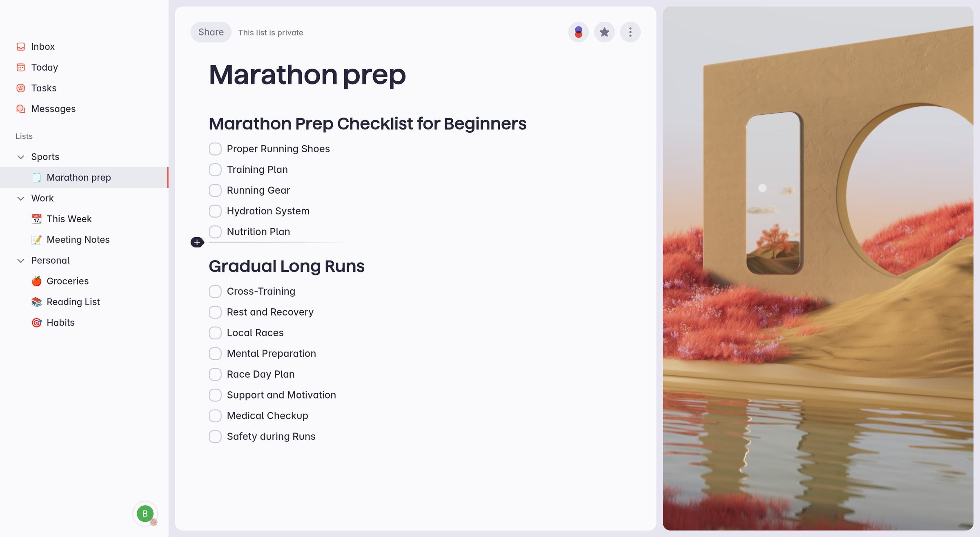
Task: Collapse the Work folder chevron
Action: 21,198
